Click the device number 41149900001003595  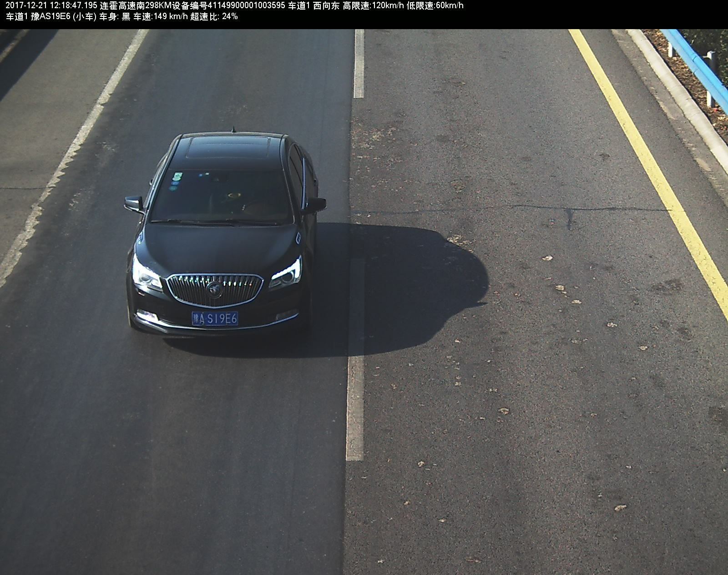[246, 5]
